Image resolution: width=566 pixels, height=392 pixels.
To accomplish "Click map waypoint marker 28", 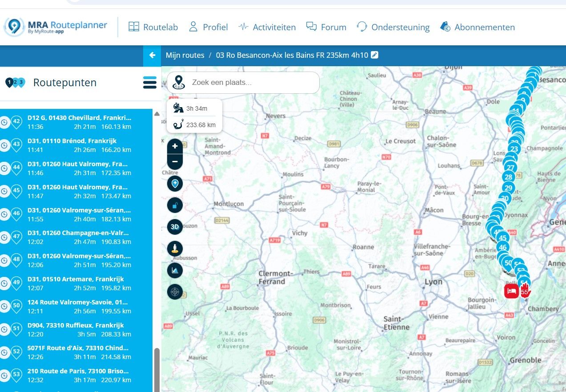I will pos(509,177).
